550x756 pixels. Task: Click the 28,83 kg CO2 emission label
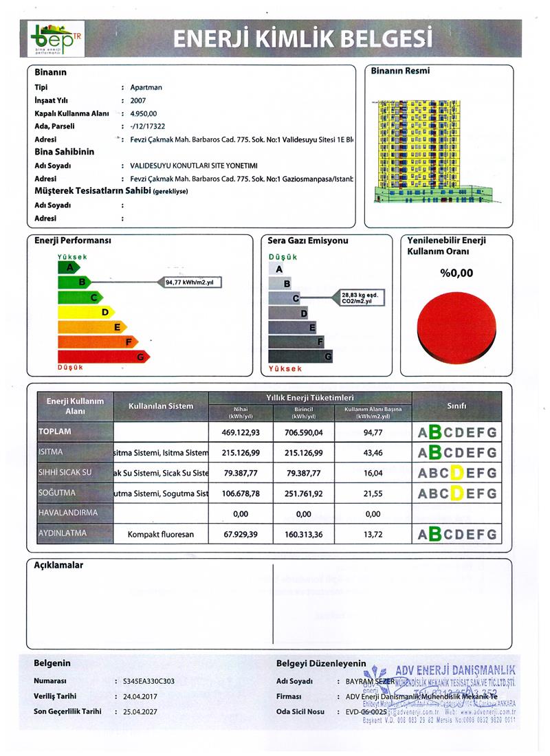358,298
